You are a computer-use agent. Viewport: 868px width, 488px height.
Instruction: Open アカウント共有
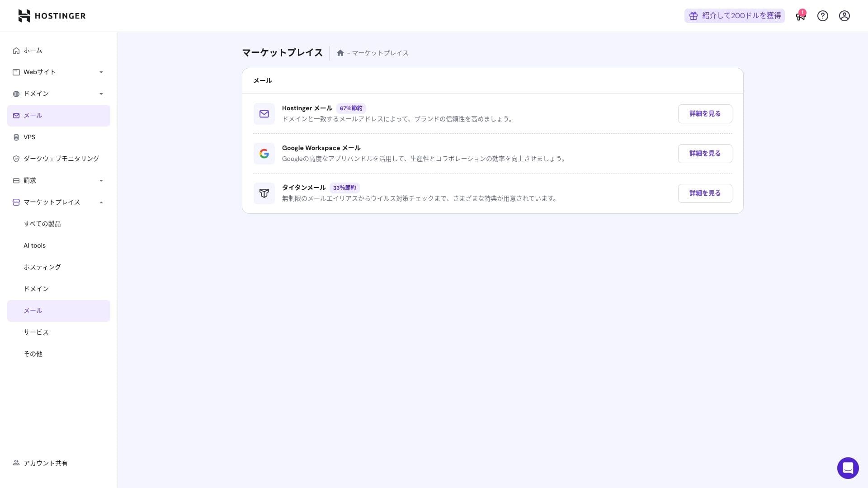[x=59, y=463]
